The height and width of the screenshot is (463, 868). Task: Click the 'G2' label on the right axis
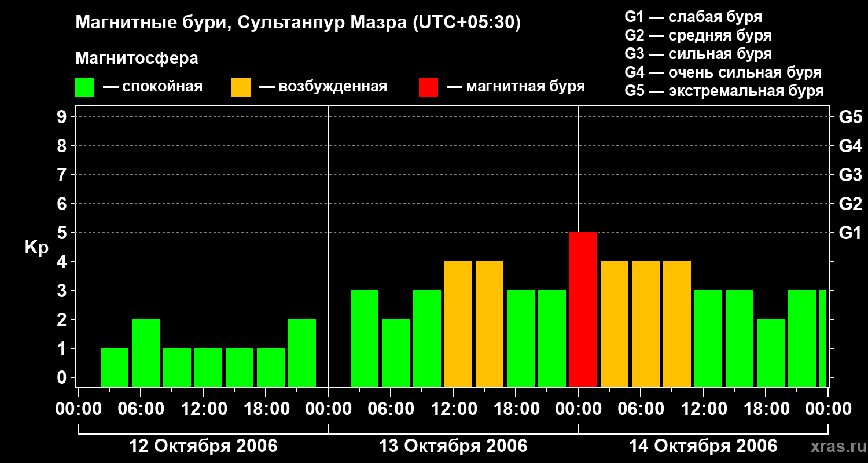[851, 204]
